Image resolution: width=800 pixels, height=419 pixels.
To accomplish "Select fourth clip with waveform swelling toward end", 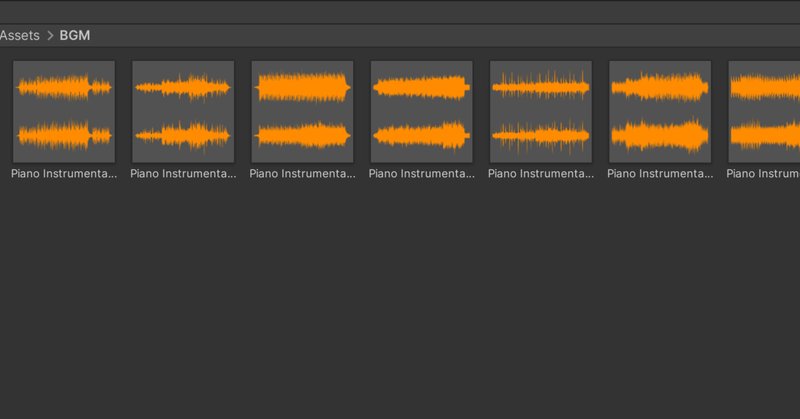I will [421, 112].
